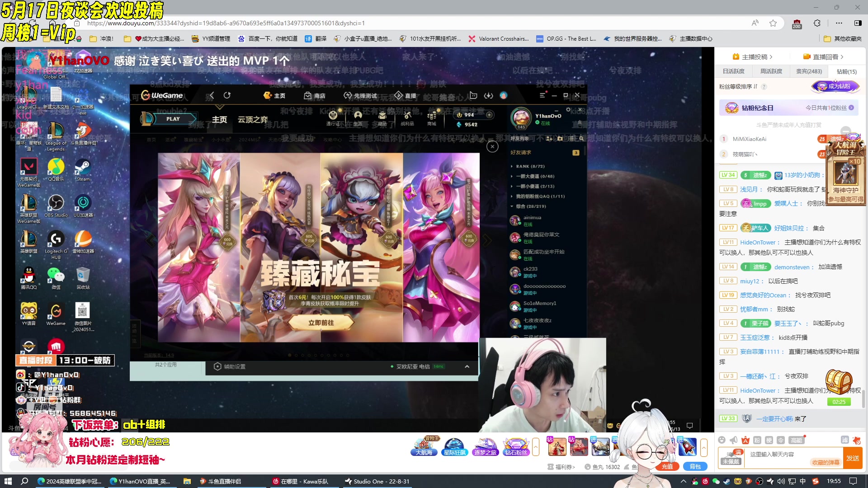868x488 pixels.
Task: Click the orange 发送 send button
Action: [x=853, y=458]
